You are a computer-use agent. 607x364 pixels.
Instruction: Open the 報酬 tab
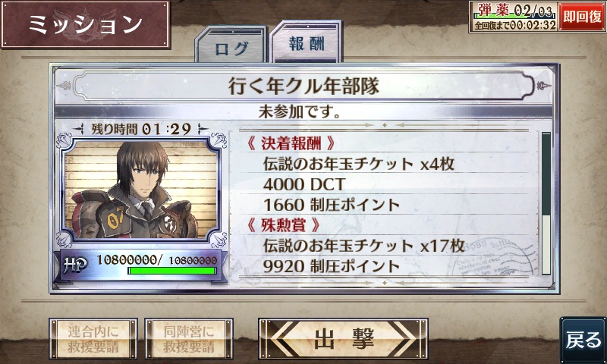pyautogui.click(x=306, y=42)
